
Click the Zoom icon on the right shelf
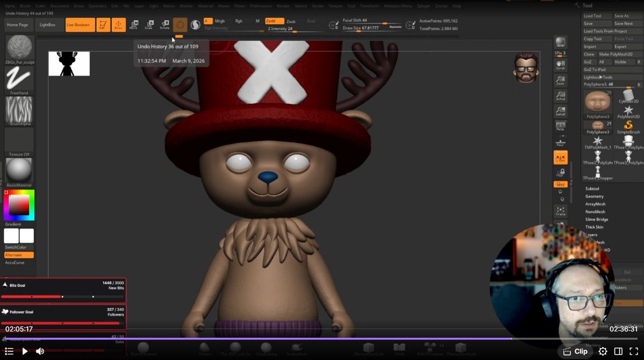[x=560, y=81]
